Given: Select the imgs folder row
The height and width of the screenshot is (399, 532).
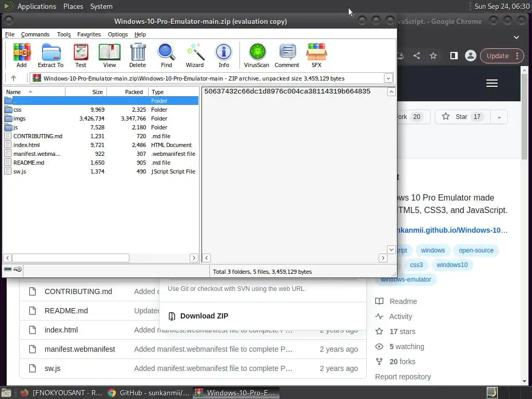Looking at the screenshot, I should pos(101,118).
